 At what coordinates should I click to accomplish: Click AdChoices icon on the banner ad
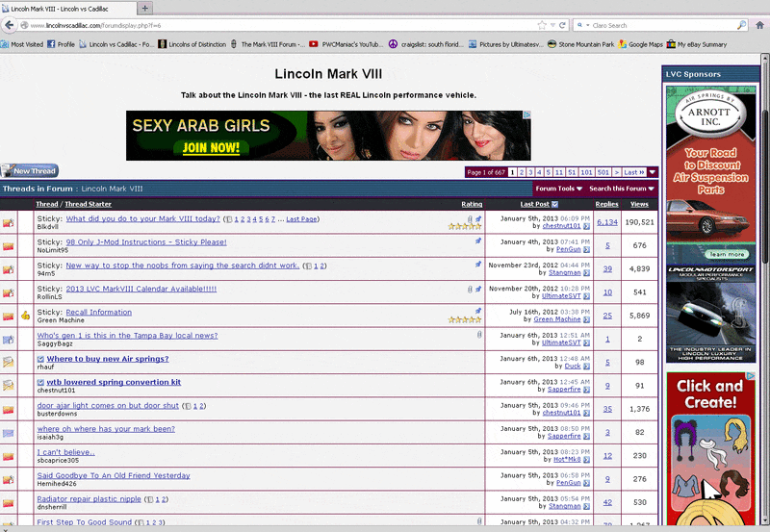(x=526, y=114)
